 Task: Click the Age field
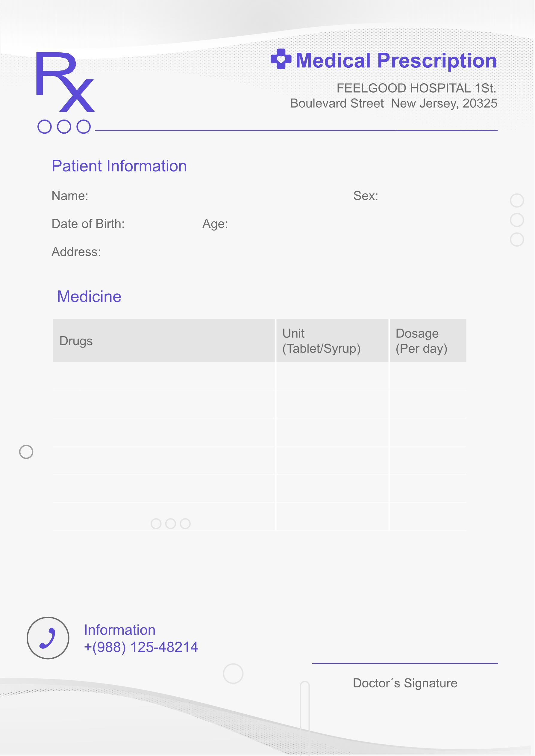pyautogui.click(x=215, y=224)
